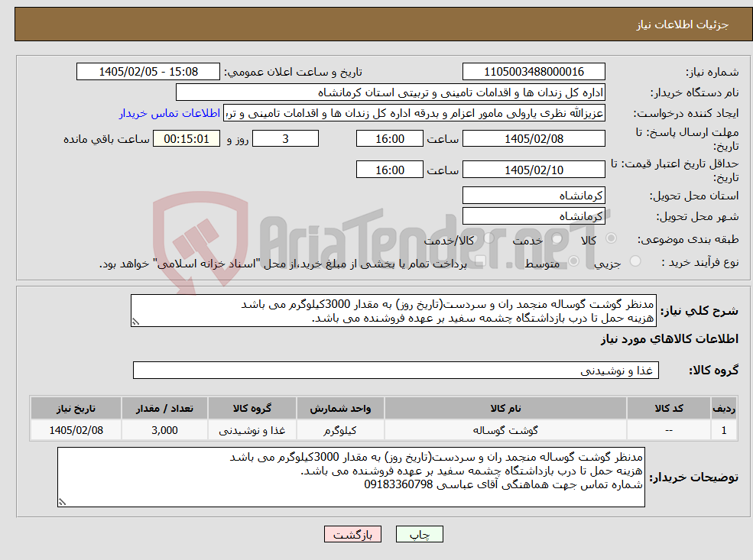This screenshot has width=753, height=560.
Task: Click the delivery province field کرمانشاه
Action: pos(534,196)
